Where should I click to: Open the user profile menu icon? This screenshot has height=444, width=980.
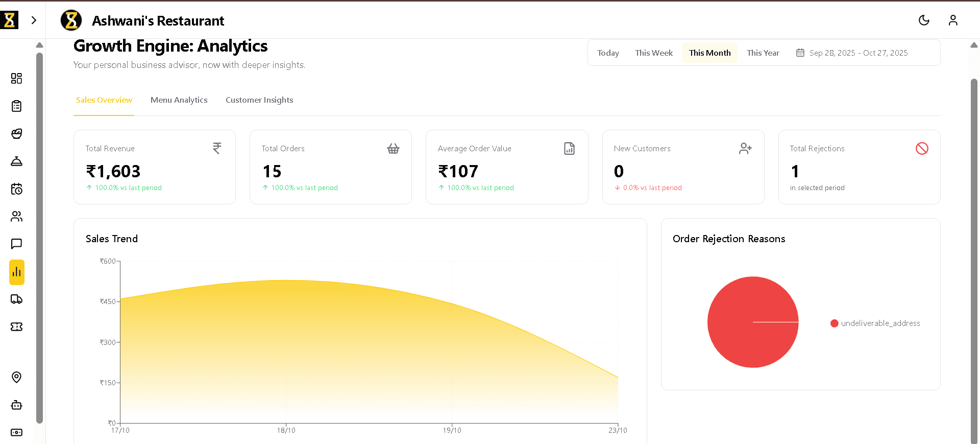pyautogui.click(x=953, y=20)
